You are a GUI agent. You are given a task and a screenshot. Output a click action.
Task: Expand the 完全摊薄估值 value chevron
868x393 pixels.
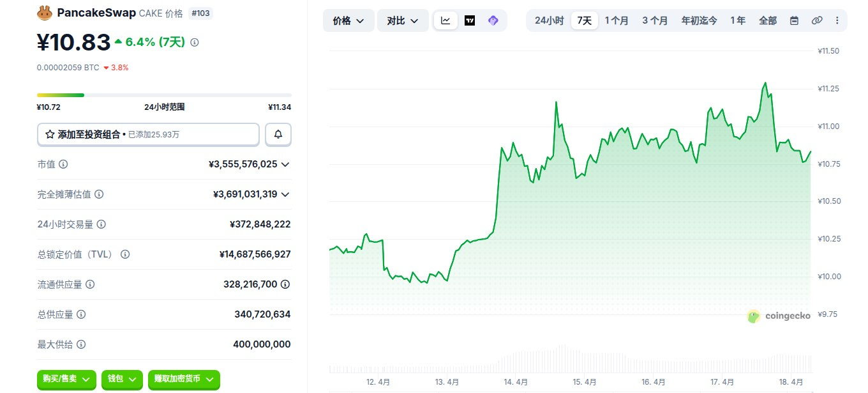click(285, 194)
